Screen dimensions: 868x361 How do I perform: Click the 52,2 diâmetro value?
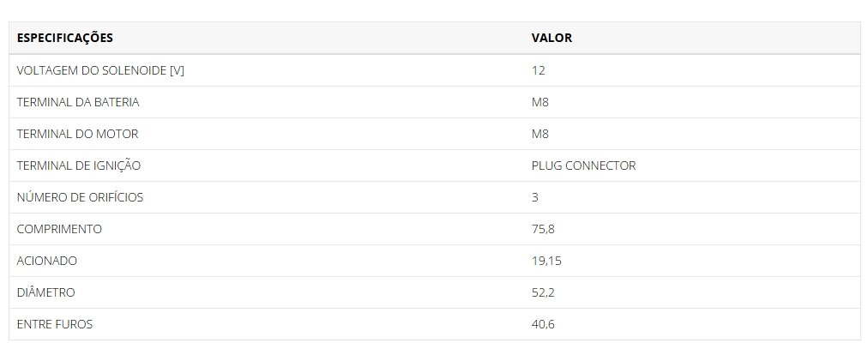click(x=542, y=292)
